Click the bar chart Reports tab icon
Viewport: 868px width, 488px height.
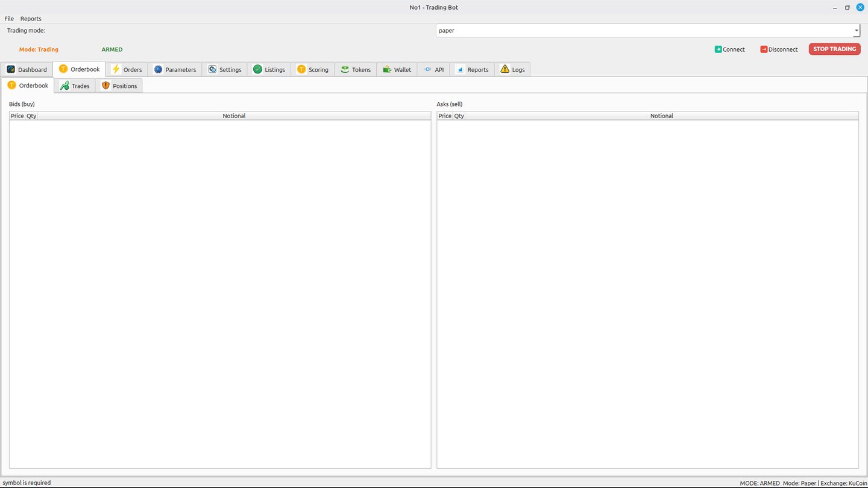coord(461,69)
